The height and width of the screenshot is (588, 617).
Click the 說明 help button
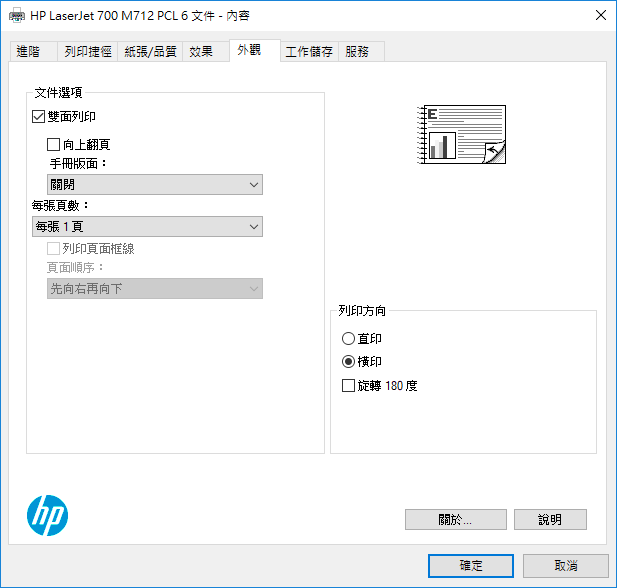(550, 520)
